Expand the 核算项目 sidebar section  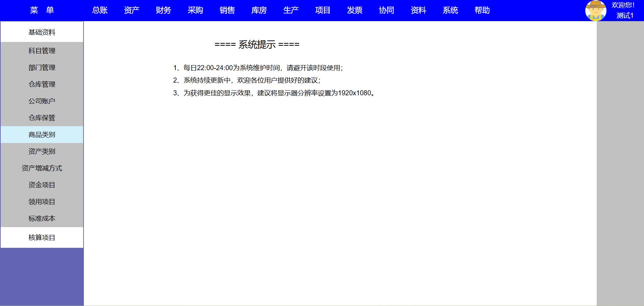(x=42, y=238)
